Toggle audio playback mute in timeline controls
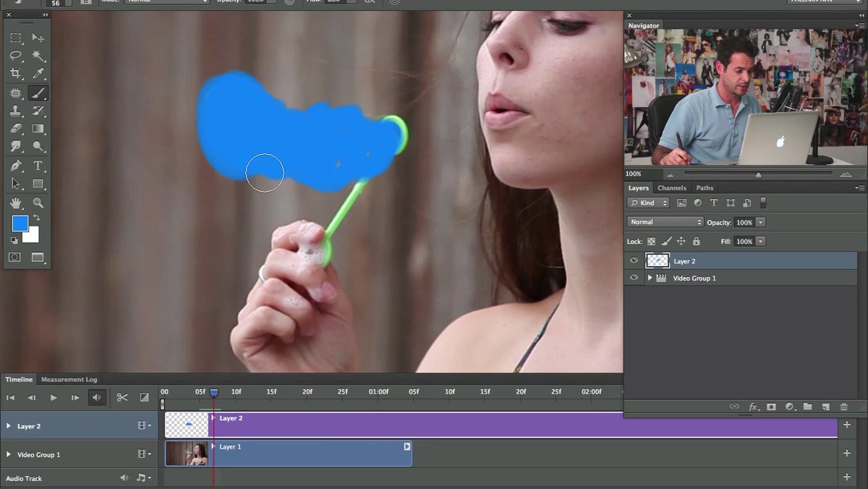868x489 pixels. tap(97, 397)
